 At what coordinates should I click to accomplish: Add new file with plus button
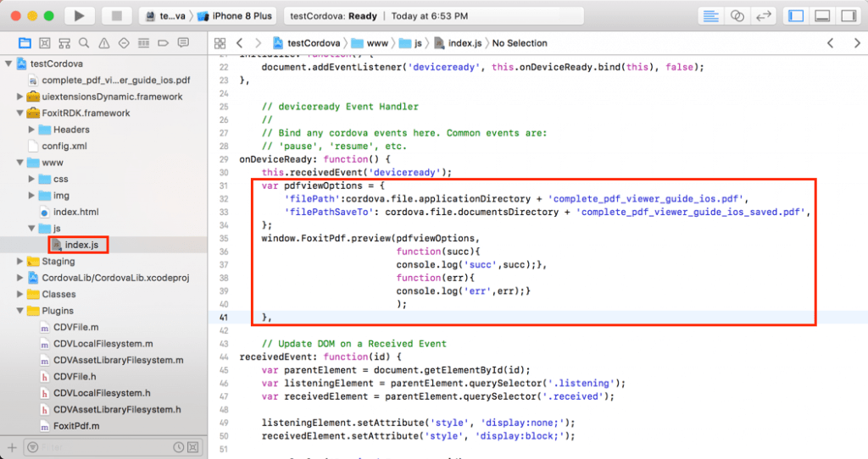pos(12,447)
